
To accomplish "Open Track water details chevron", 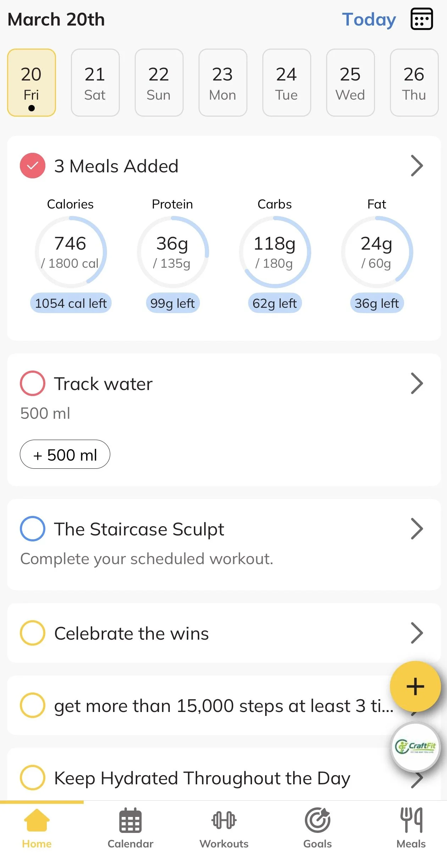I will click(x=417, y=383).
